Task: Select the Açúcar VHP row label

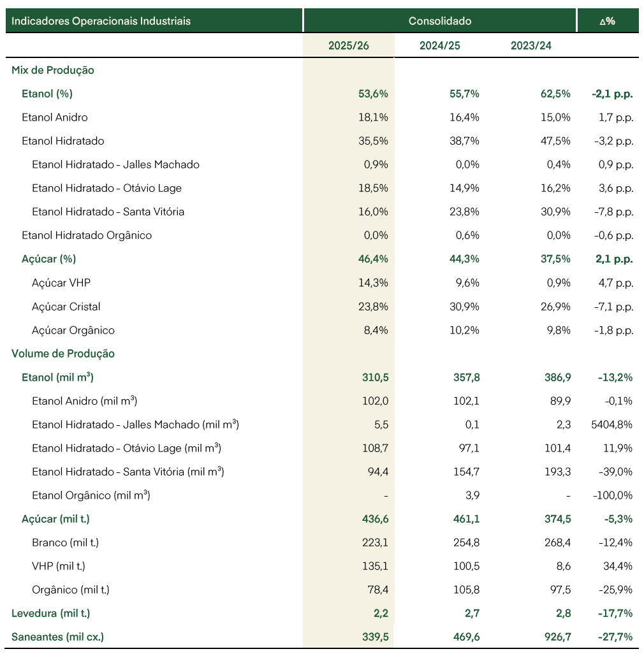Action: click(x=61, y=283)
